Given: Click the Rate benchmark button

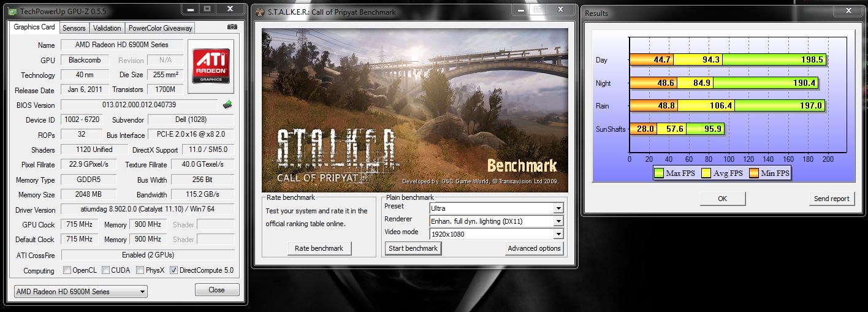Looking at the screenshot, I should (x=319, y=248).
